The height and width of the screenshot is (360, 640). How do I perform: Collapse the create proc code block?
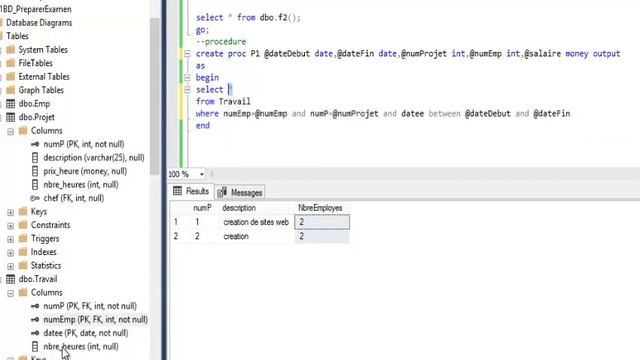click(x=187, y=53)
